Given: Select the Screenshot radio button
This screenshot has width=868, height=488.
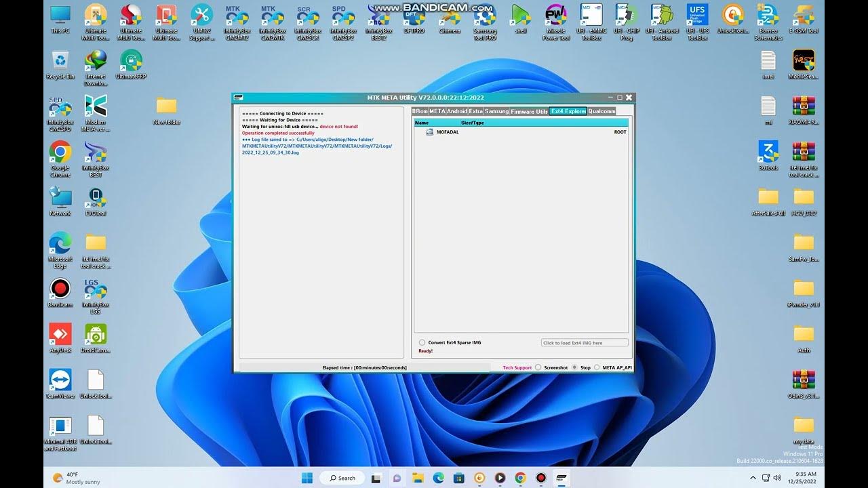Looking at the screenshot, I should 538,367.
